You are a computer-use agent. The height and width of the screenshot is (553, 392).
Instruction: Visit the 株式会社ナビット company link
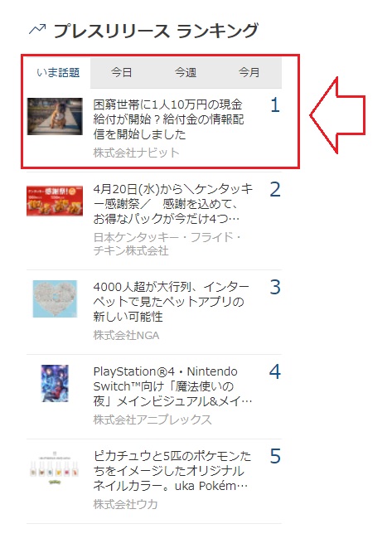tap(136, 153)
